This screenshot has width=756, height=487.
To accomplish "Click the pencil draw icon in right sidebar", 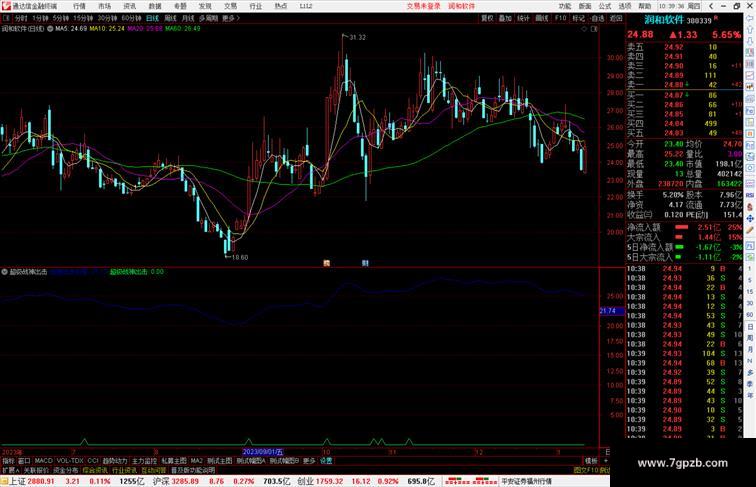I will 750,230.
